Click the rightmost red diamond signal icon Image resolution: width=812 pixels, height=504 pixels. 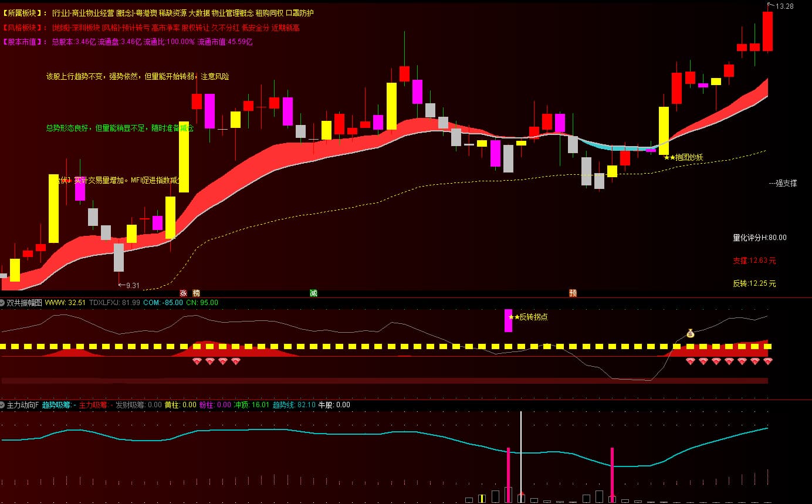coord(767,361)
